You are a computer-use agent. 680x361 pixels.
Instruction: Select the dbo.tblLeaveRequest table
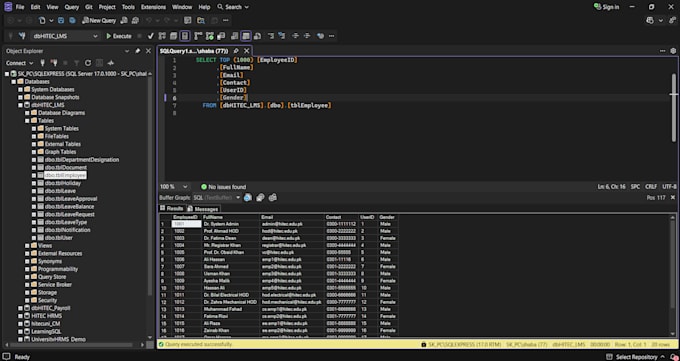69,214
